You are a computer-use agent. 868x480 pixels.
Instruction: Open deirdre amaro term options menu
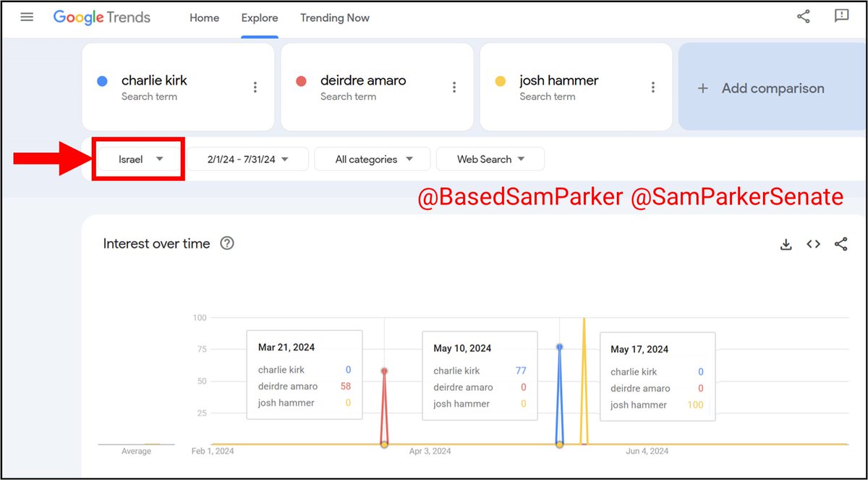[454, 88]
